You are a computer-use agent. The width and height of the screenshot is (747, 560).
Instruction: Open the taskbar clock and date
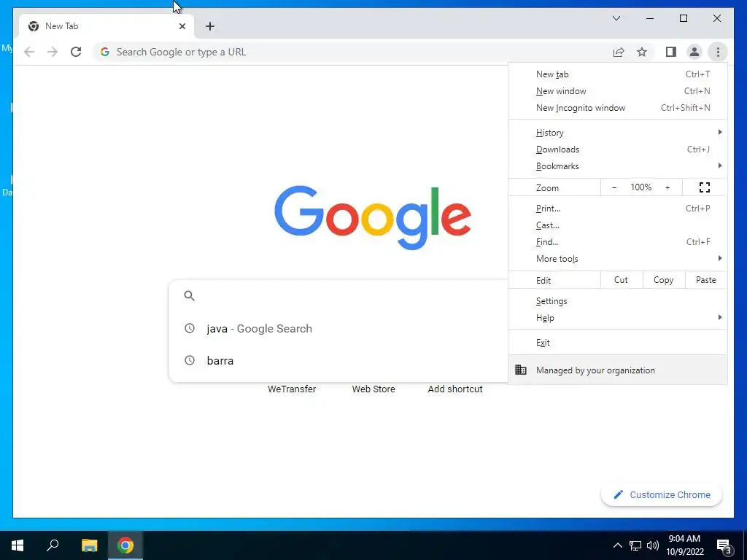click(x=684, y=545)
